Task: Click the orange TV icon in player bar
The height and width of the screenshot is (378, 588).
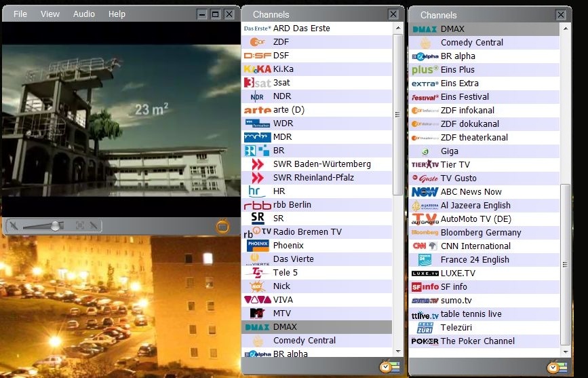Action: tap(222, 227)
